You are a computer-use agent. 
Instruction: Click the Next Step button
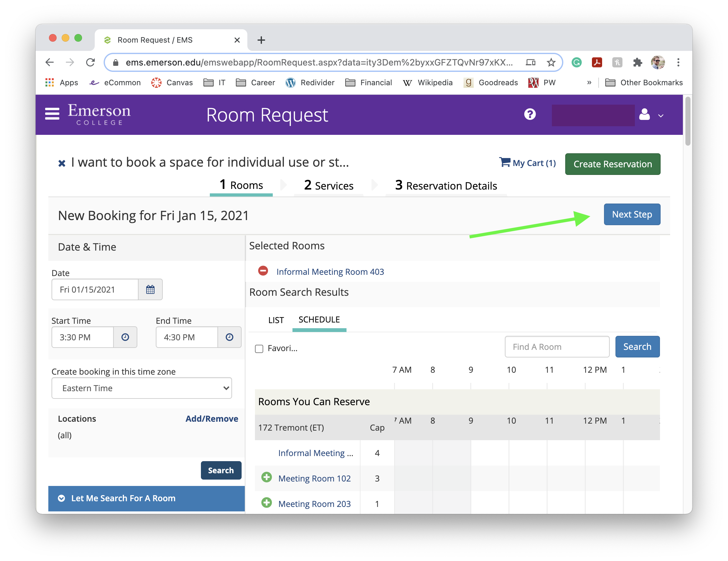632,214
